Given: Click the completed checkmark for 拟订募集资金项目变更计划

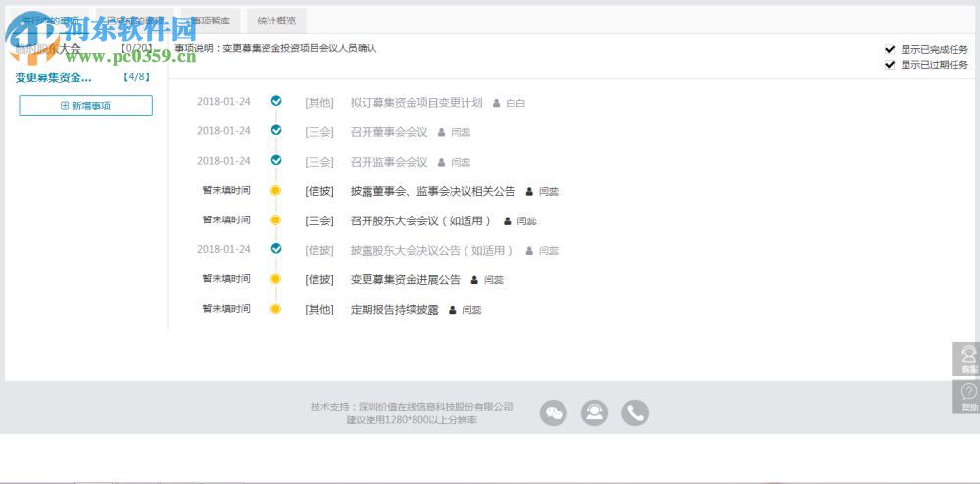Looking at the screenshot, I should 276,101.
